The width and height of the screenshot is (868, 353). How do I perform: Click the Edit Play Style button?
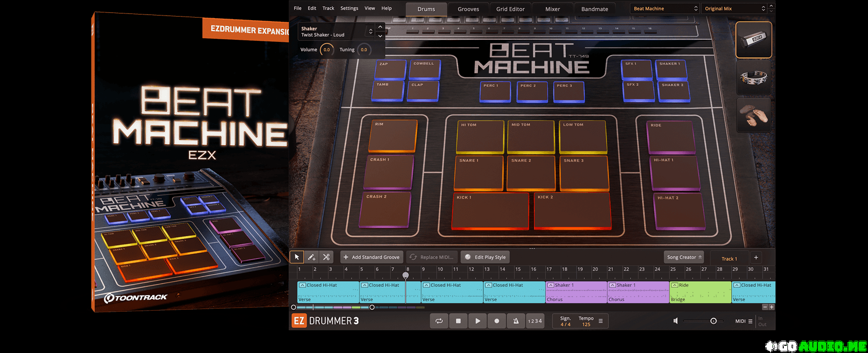[485, 257]
